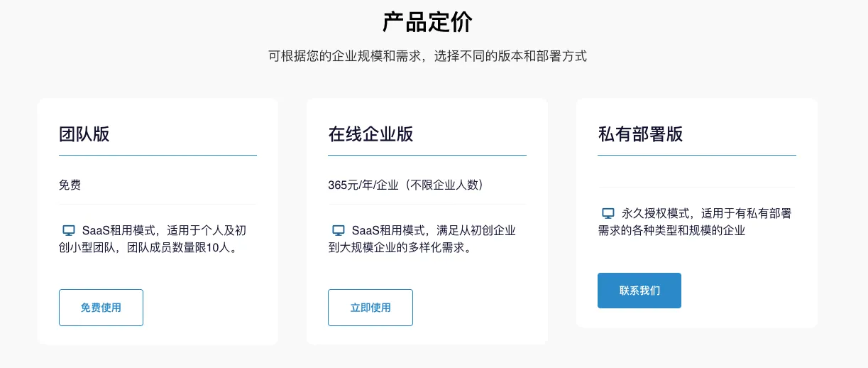This screenshot has height=368, width=868.
Task: Select the 团队版 plan title
Action: pyautogui.click(x=84, y=134)
